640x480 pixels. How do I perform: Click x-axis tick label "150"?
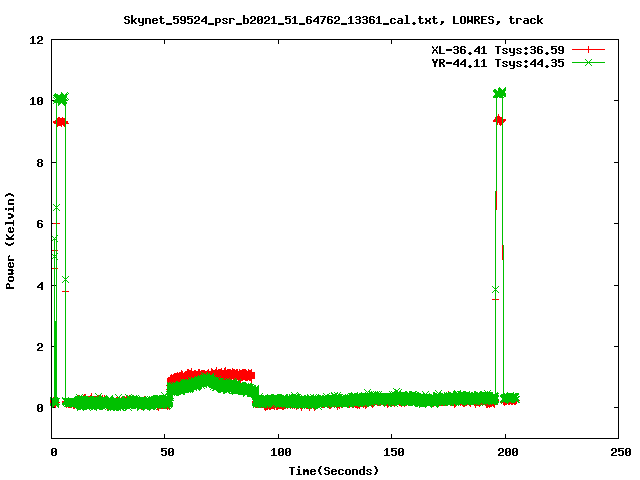tap(393, 452)
